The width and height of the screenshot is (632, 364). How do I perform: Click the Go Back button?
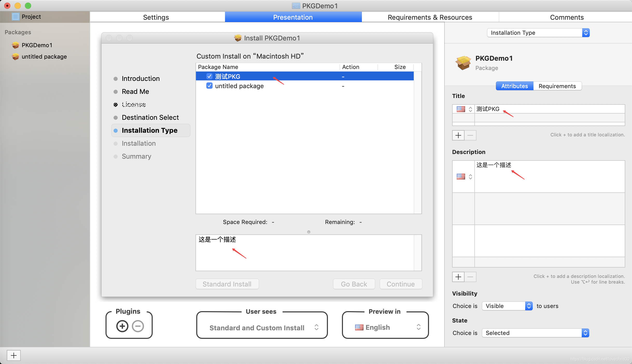click(354, 284)
